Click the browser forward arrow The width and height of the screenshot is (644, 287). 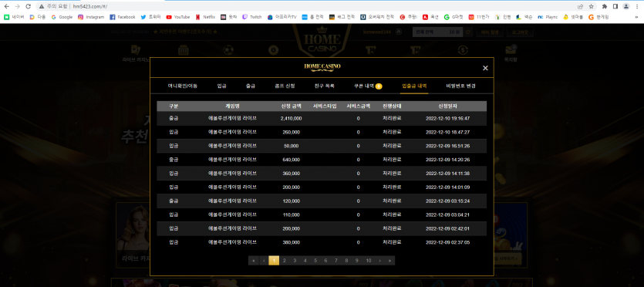(x=17, y=6)
